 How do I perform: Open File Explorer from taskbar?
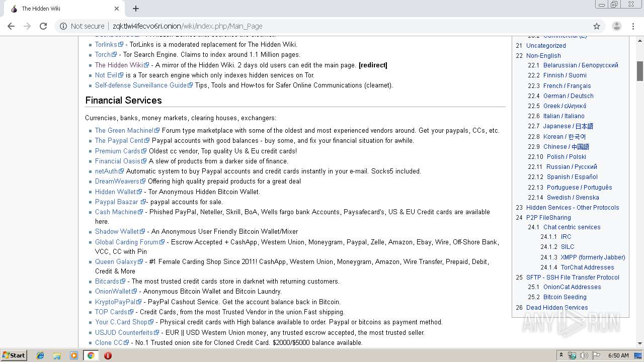[x=57, y=355]
